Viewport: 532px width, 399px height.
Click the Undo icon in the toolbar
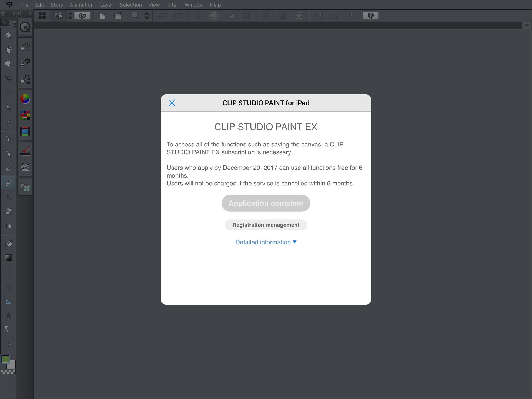tap(162, 15)
